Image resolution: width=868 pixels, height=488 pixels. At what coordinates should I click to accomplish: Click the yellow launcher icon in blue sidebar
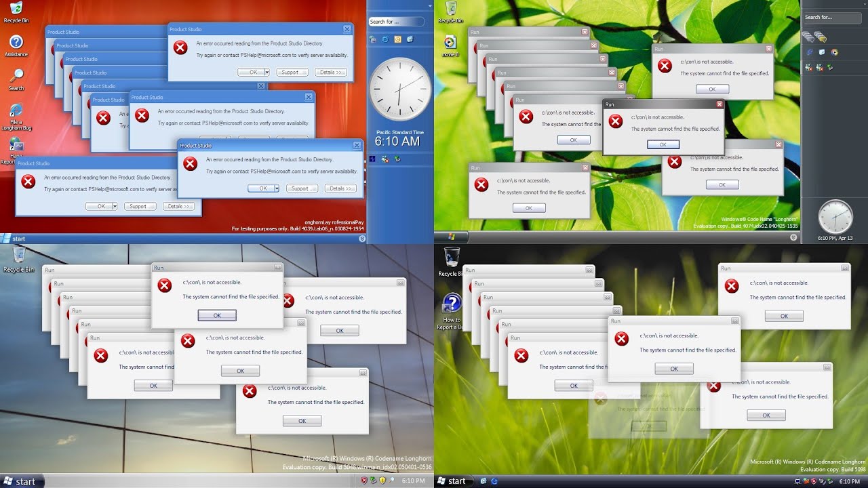click(397, 39)
